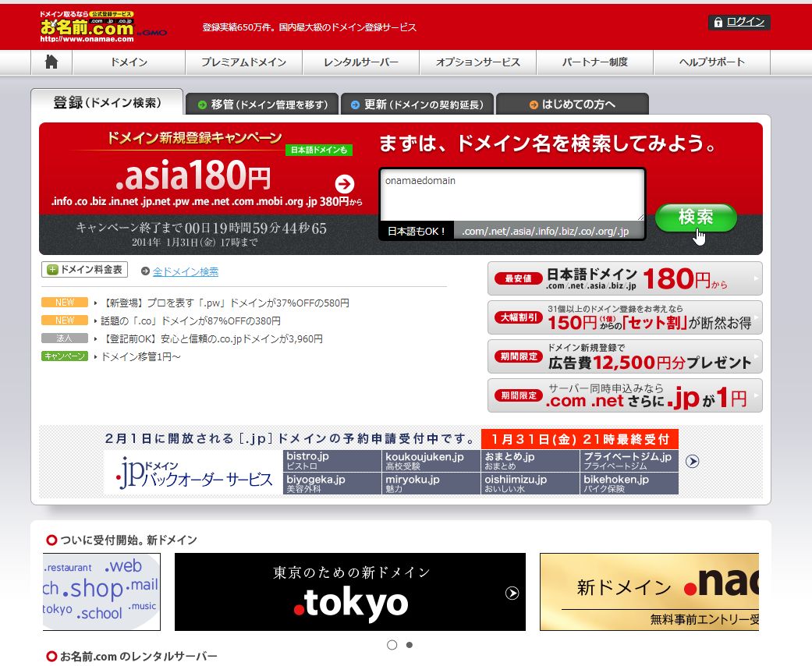Open the プレミアムドメイン menu
Viewport: 812px width, 666px height.
coord(244,62)
